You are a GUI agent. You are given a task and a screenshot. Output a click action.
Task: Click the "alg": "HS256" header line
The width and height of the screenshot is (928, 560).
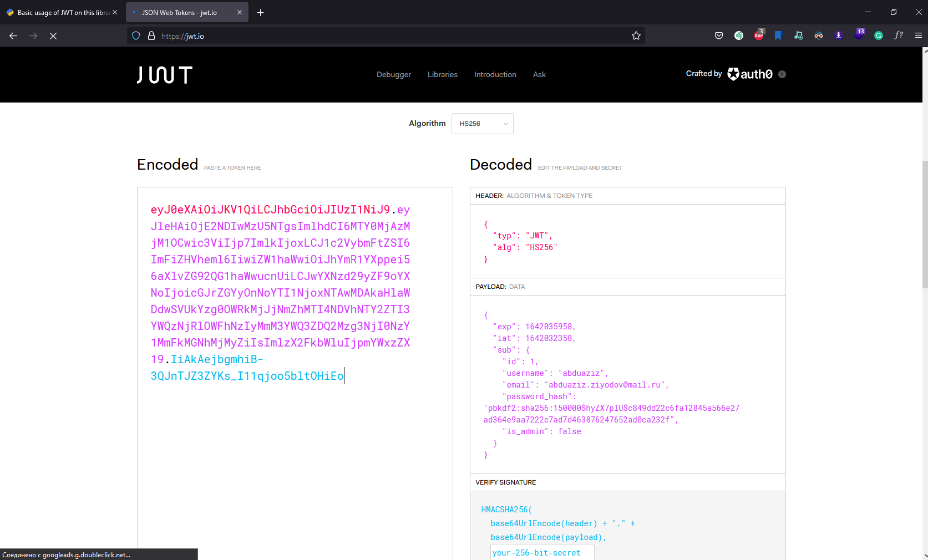pos(525,247)
